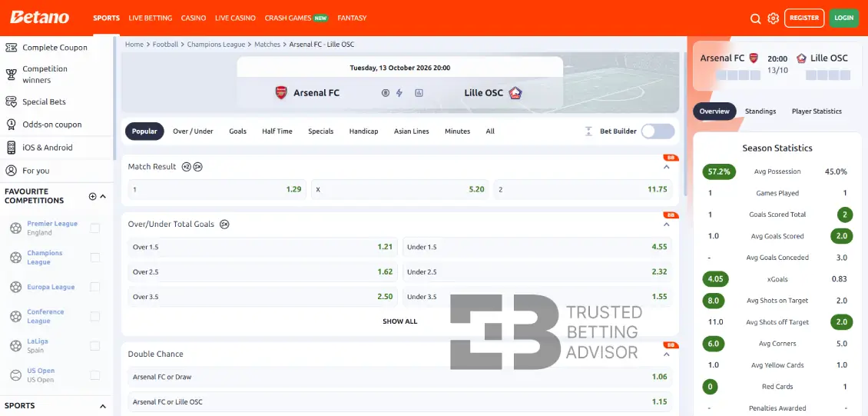
Task: Toggle the Bet Builder switch
Action: click(x=658, y=131)
